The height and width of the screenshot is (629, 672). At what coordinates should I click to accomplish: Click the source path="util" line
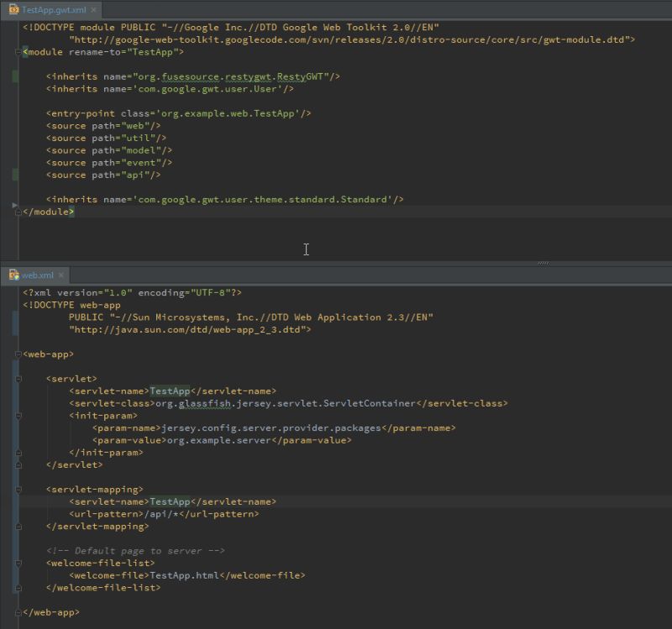[x=106, y=139]
